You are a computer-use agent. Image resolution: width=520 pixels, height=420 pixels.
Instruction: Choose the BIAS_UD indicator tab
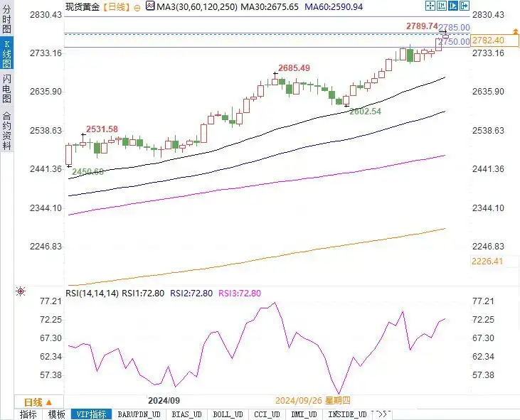[x=186, y=414]
